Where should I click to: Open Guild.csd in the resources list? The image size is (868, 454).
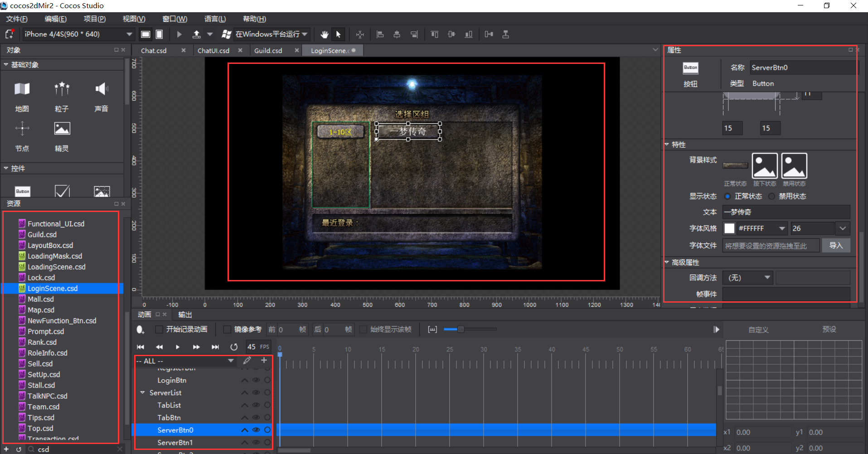coord(42,235)
